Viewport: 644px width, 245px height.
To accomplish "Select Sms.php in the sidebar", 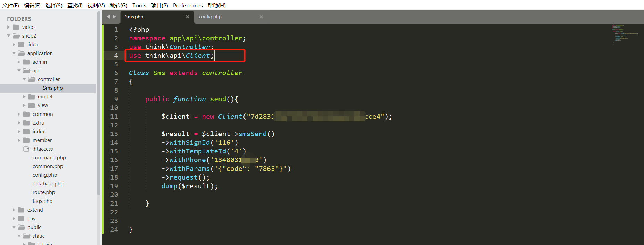I will pyautogui.click(x=48, y=88).
